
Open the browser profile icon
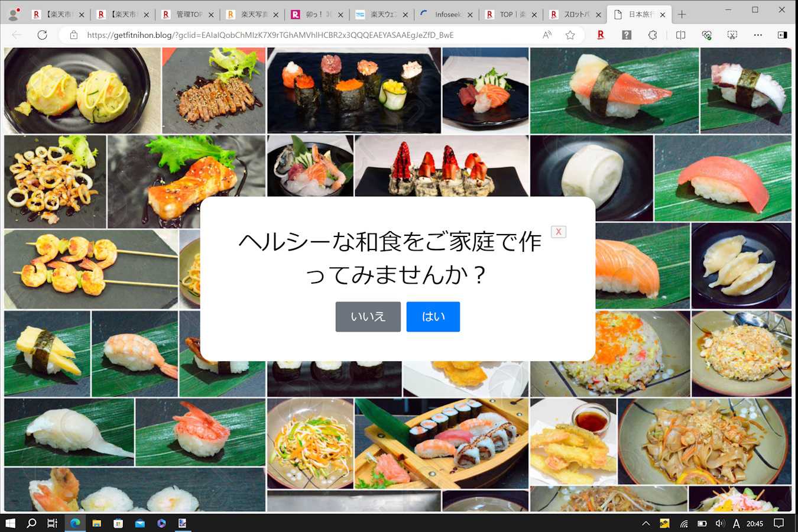[x=13, y=14]
